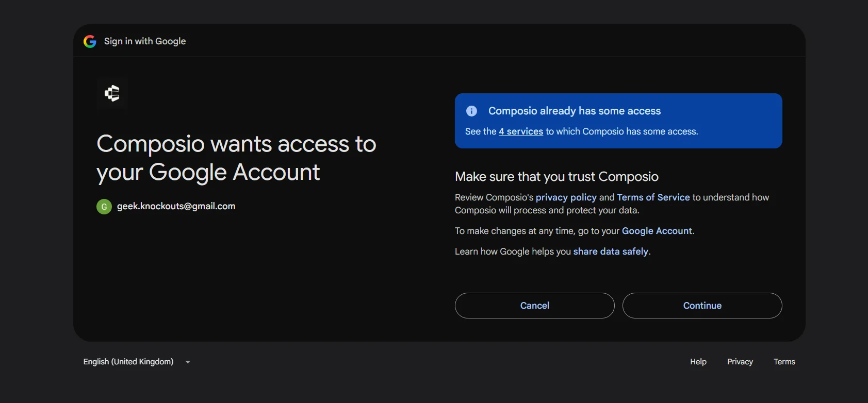Open the Terms footer link
This screenshot has height=403, width=868.
(784, 362)
